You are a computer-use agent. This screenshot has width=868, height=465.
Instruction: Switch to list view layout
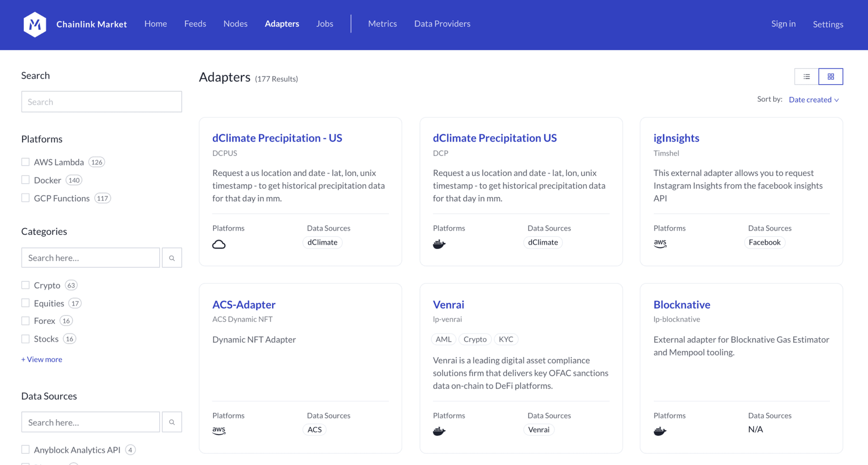pos(807,76)
